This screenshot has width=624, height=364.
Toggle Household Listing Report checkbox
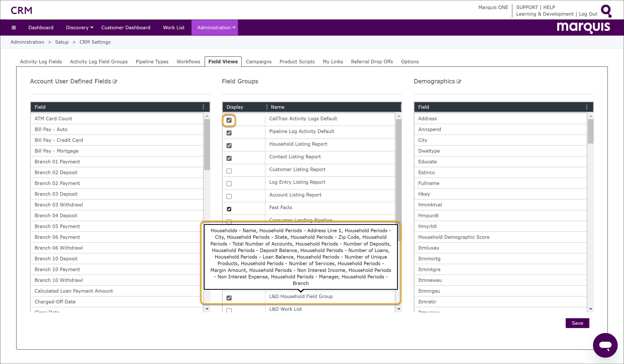229,145
